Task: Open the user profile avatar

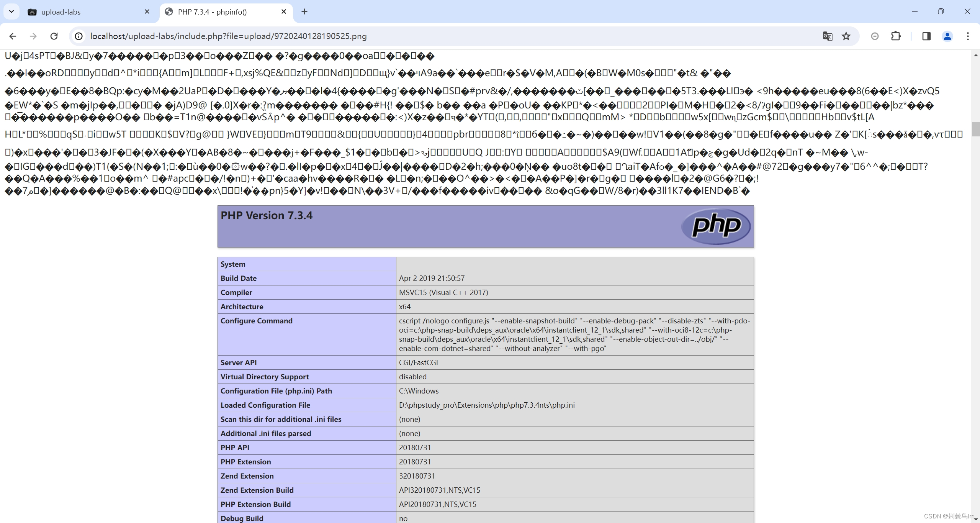Action: tap(947, 36)
